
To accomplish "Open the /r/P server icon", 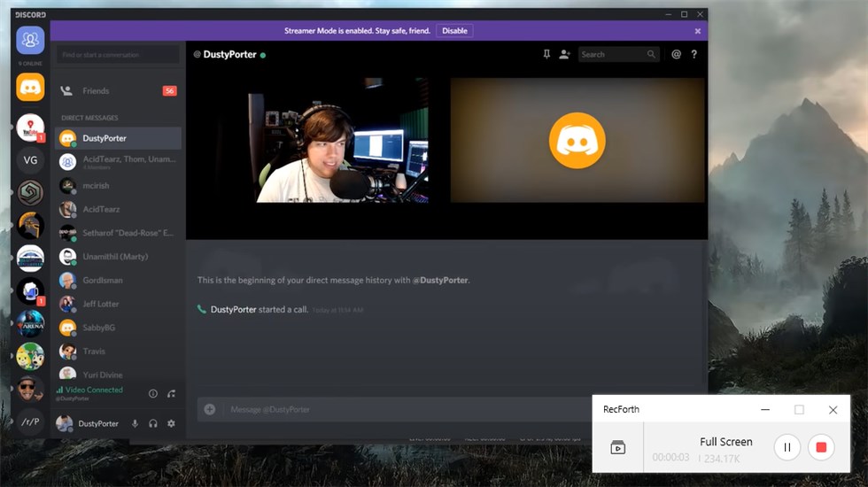I will coord(30,421).
